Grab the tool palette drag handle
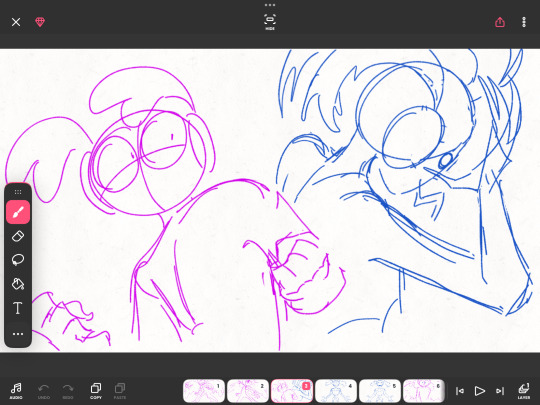 [18, 192]
